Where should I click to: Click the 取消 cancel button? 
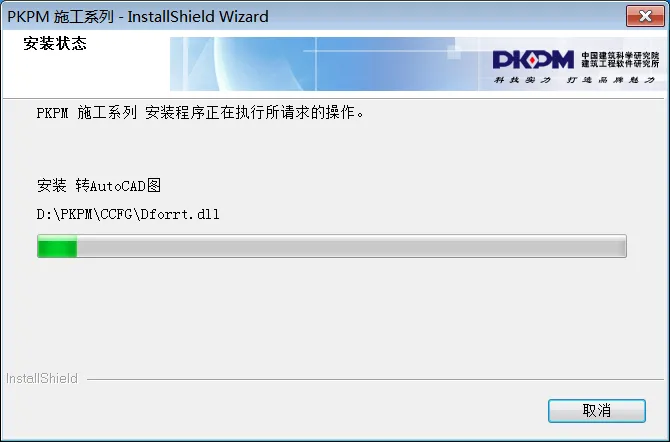pyautogui.click(x=597, y=411)
